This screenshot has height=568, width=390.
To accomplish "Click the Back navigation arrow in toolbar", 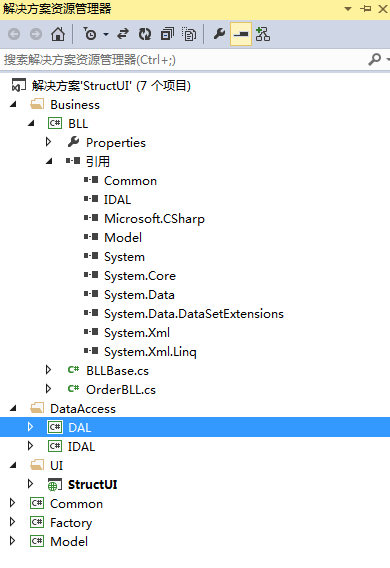I will 14,34.
